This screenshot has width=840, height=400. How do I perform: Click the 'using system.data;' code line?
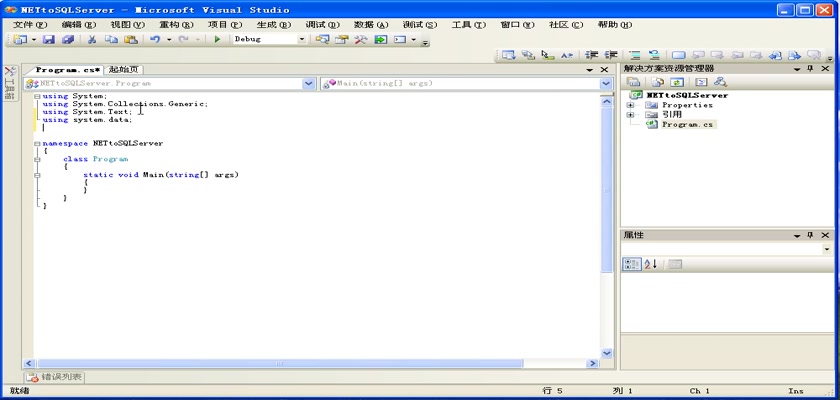click(87, 120)
